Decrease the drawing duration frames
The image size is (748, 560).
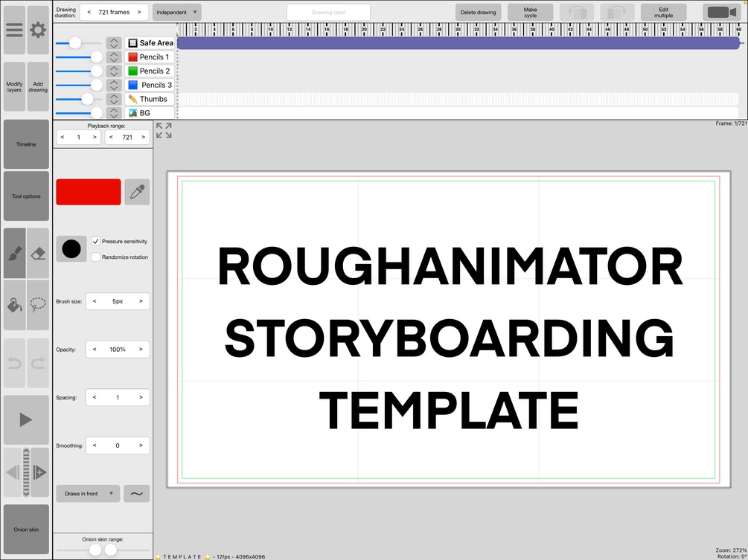coord(89,13)
